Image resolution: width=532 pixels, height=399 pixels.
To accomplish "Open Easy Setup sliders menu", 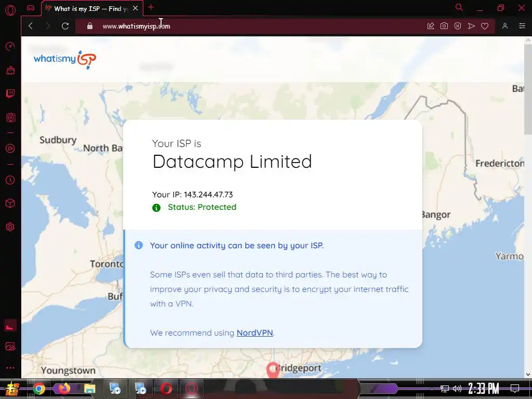I will [522, 26].
